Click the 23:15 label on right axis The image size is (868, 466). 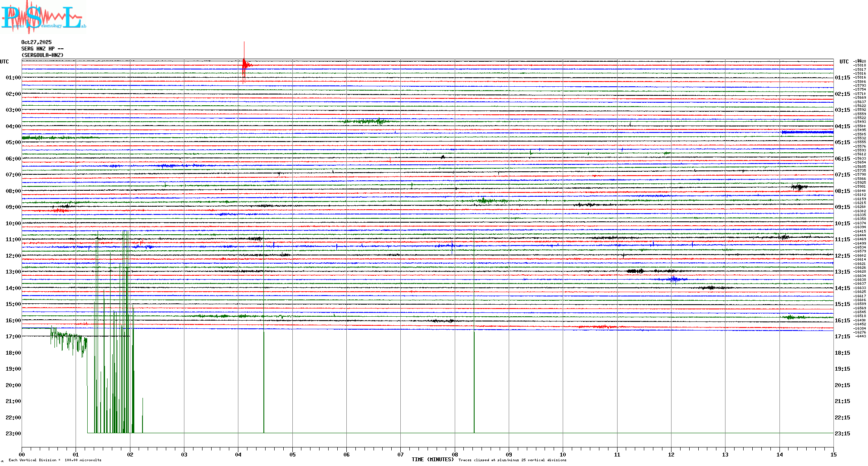[x=842, y=434]
